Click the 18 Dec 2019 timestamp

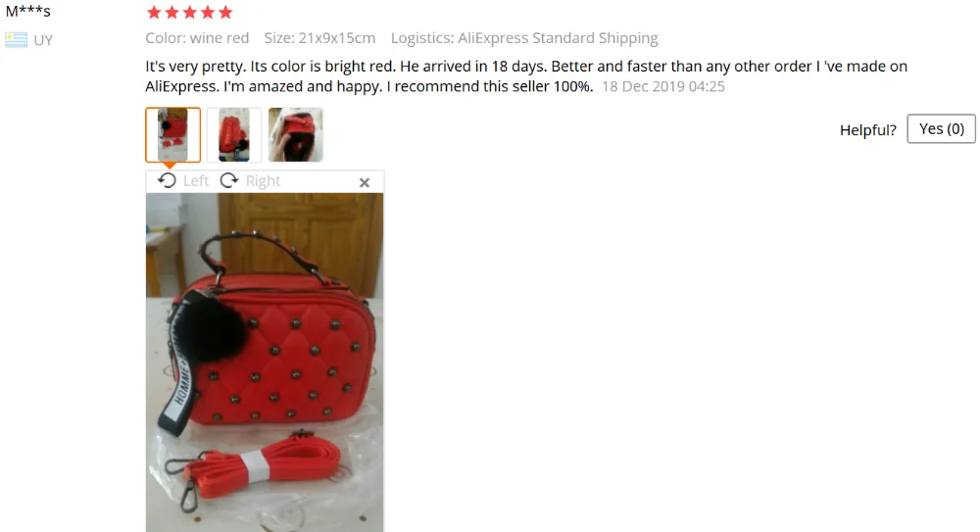(663, 86)
